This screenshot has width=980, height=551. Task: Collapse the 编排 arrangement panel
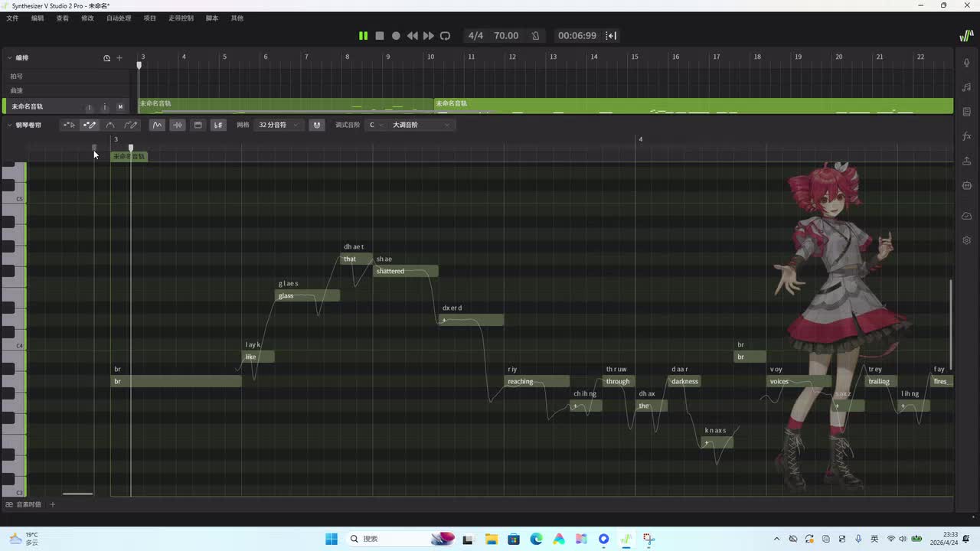pyautogui.click(x=9, y=58)
